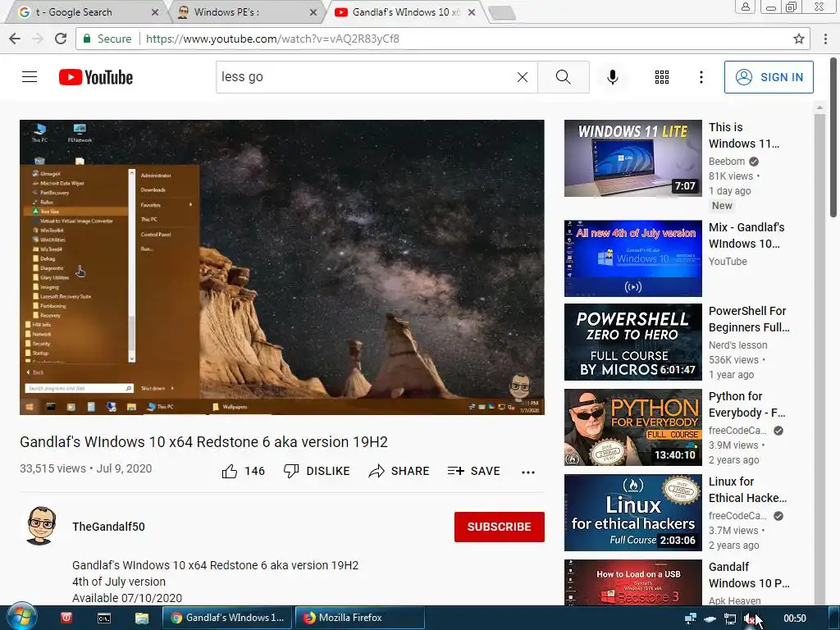Reload the page with the refresh icon
The width and height of the screenshot is (840, 630).
coord(61,39)
